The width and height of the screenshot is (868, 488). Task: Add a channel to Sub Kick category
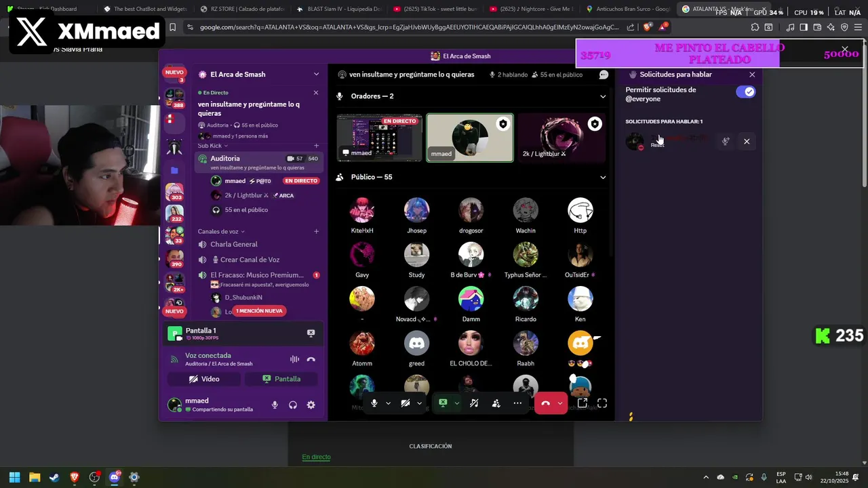(316, 146)
